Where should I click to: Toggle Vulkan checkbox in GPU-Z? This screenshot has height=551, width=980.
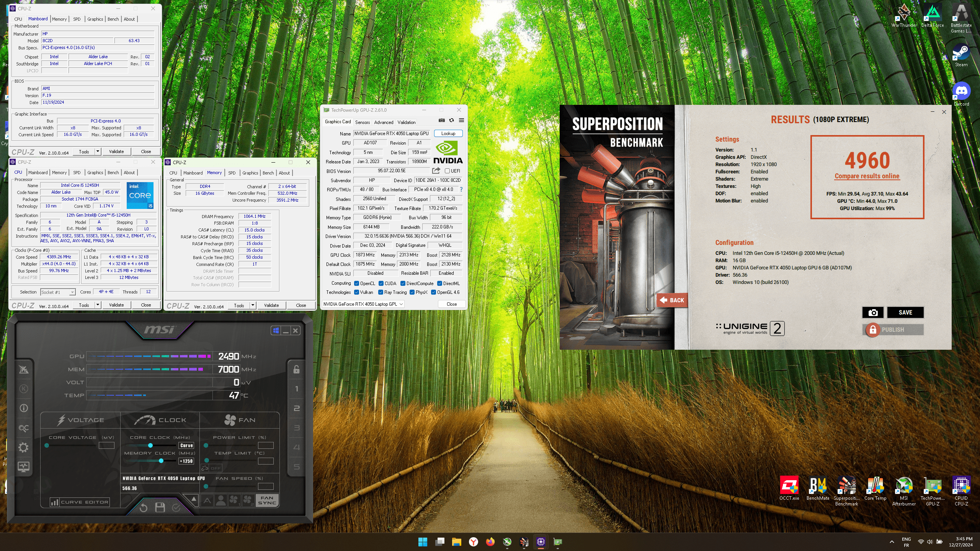(356, 292)
